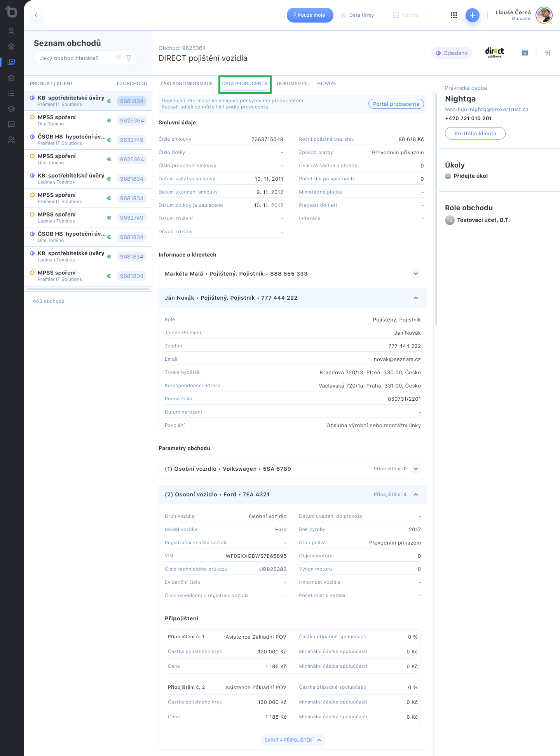This screenshot has width=560, height=756.
Task: Click globe icon on MPSS spoření Ladman Tominos row
Action: pyautogui.click(x=109, y=218)
